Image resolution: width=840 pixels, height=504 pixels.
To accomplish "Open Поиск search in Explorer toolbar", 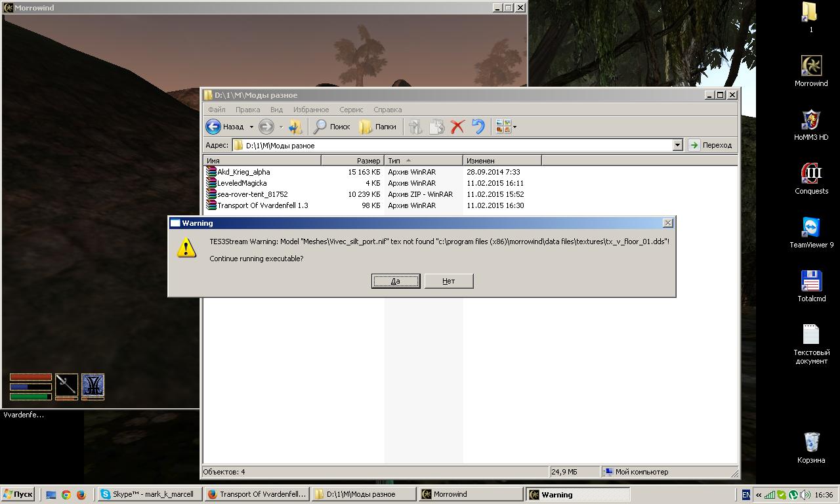I will (331, 127).
